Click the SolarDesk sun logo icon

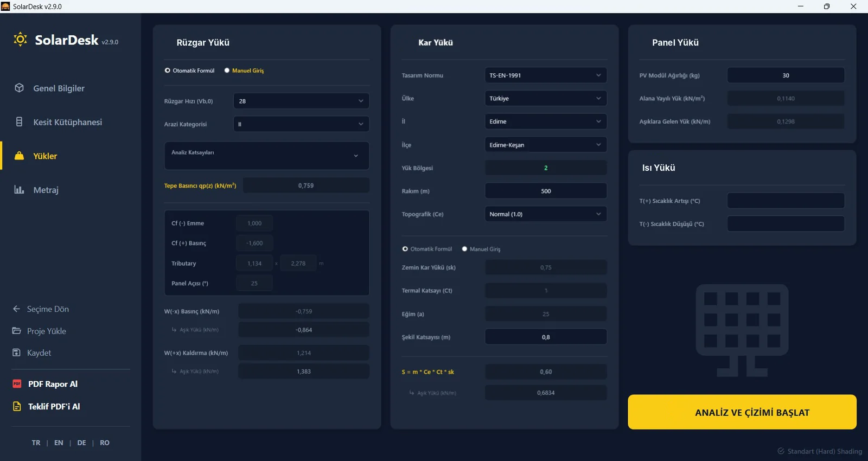click(x=21, y=40)
